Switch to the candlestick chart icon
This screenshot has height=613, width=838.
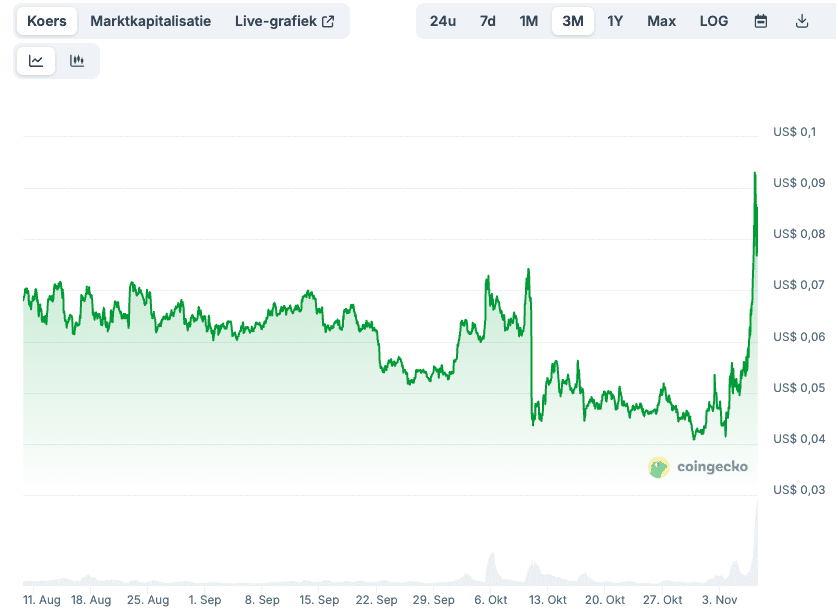[x=77, y=60]
